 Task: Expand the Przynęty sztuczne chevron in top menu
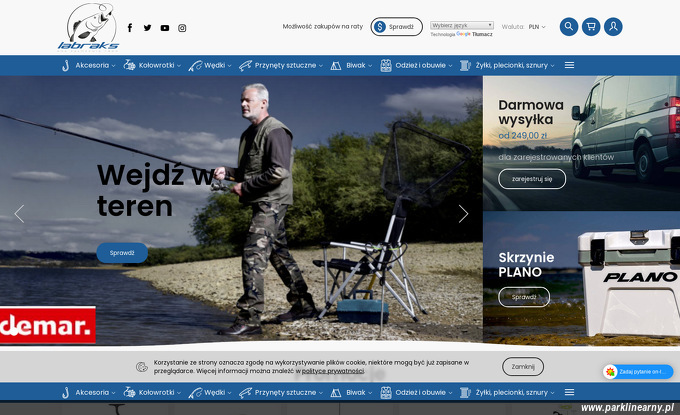click(x=321, y=66)
